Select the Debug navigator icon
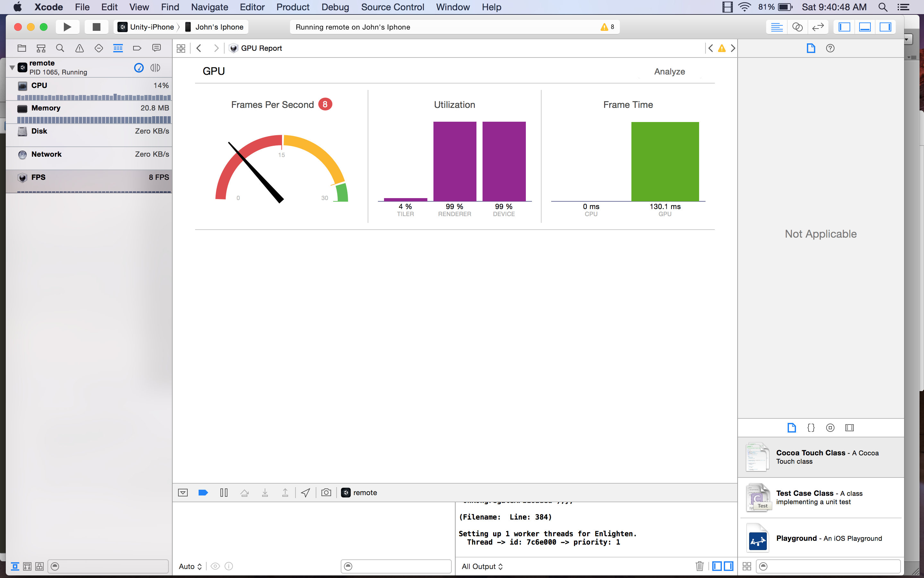 tap(118, 48)
